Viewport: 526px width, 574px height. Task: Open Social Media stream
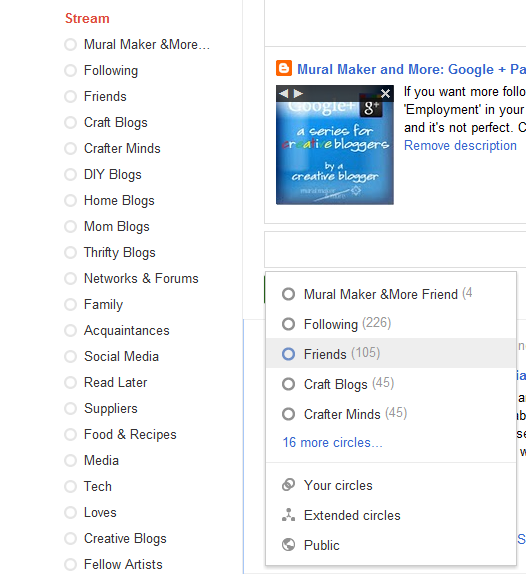pyautogui.click(x=111, y=356)
